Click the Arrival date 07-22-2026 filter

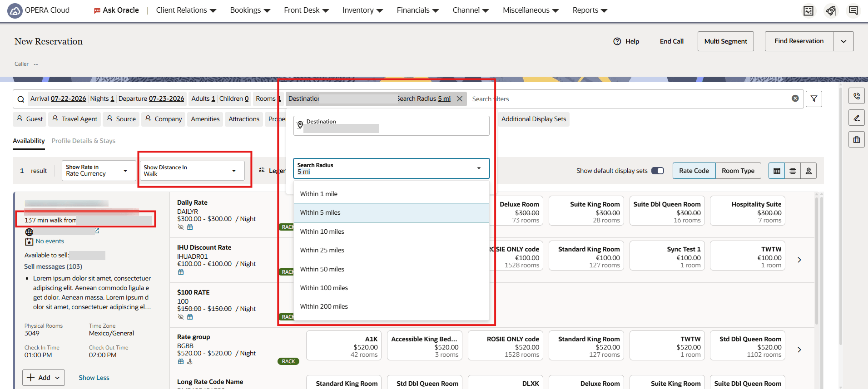(58, 98)
